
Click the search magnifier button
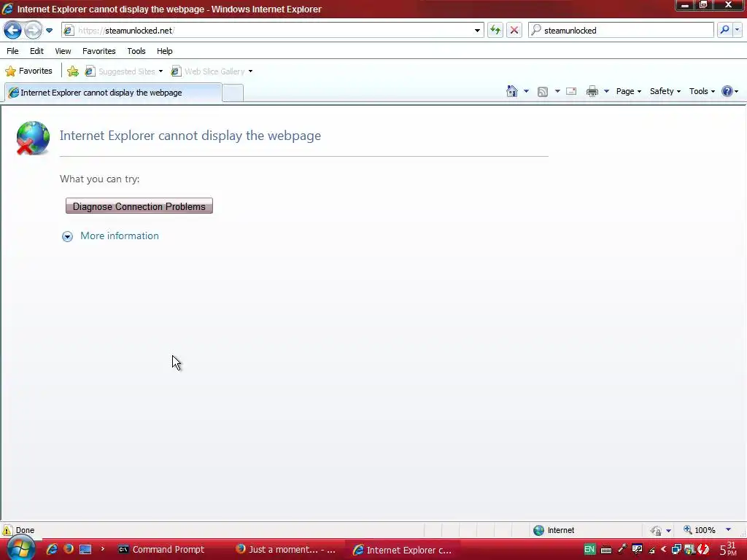(724, 31)
